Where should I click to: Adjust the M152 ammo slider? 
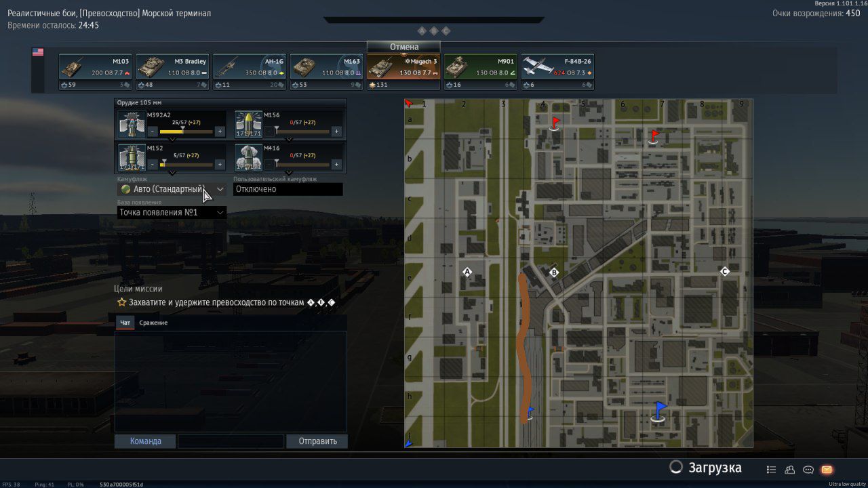(186, 164)
